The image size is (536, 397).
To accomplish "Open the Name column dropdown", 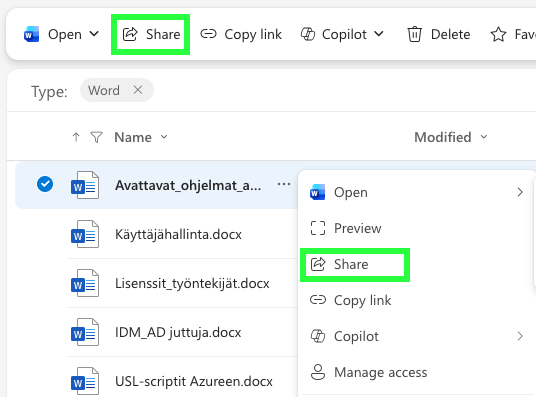I will tap(164, 137).
